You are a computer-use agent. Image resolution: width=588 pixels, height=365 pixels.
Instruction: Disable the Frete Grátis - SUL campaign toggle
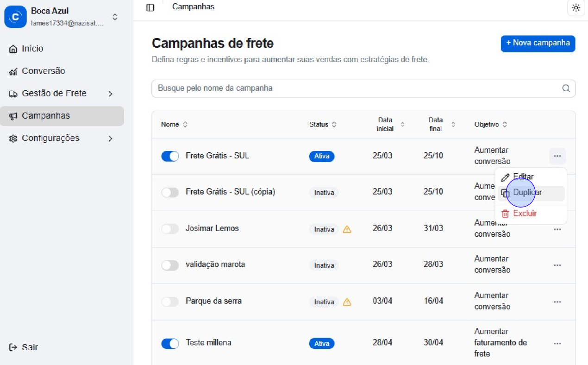(170, 156)
